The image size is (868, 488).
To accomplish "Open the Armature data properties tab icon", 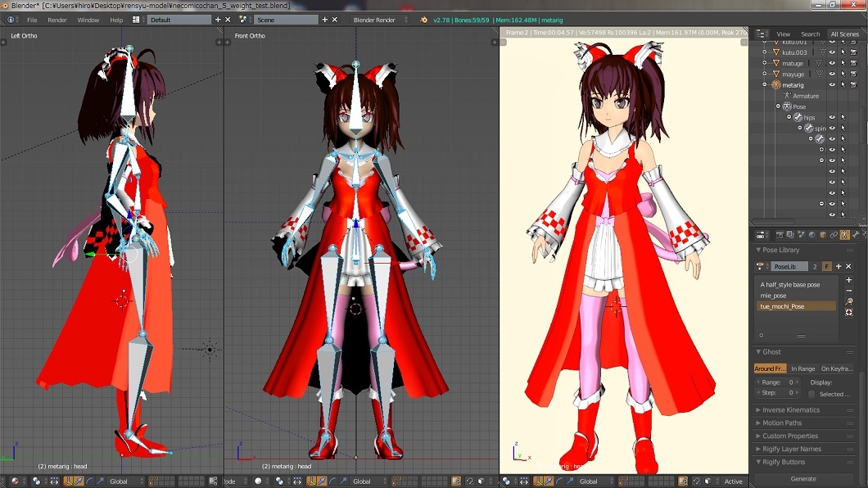I will pos(844,235).
